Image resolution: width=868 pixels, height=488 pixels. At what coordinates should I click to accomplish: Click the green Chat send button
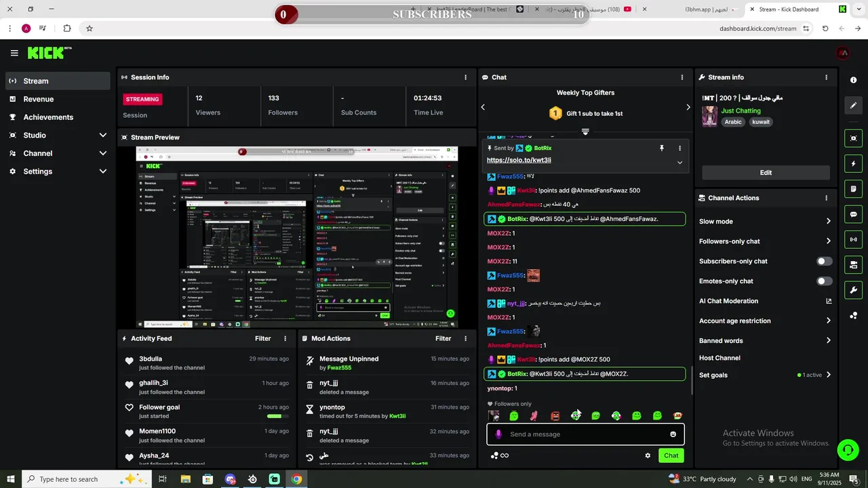point(671,455)
